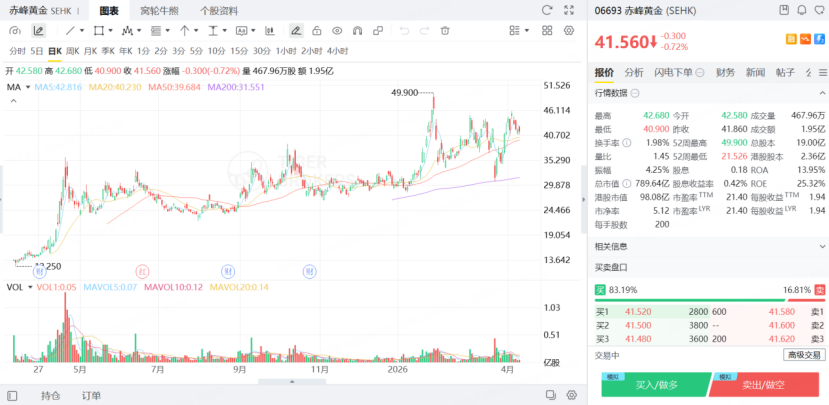Open chart settings hexagon icon
This screenshot has height=405, width=829.
point(569,31)
